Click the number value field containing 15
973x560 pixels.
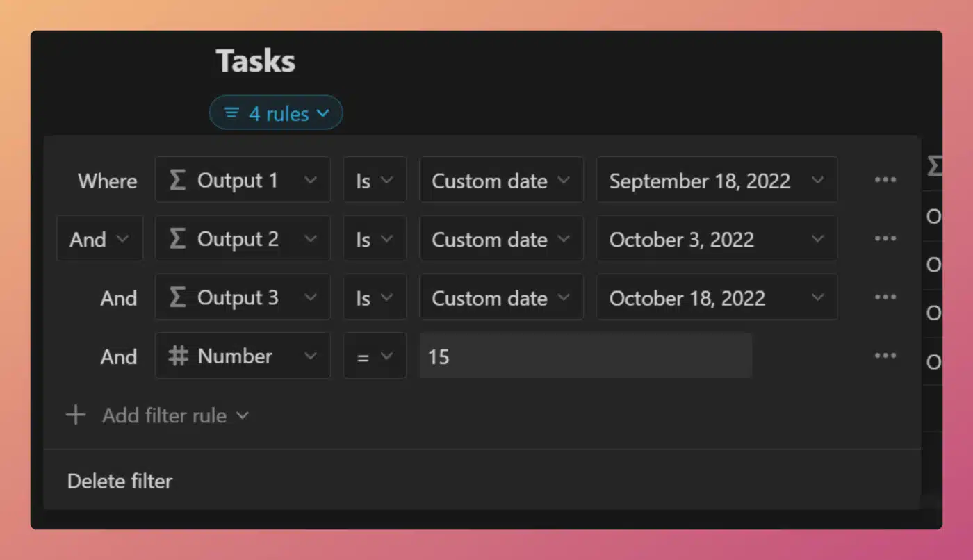585,356
